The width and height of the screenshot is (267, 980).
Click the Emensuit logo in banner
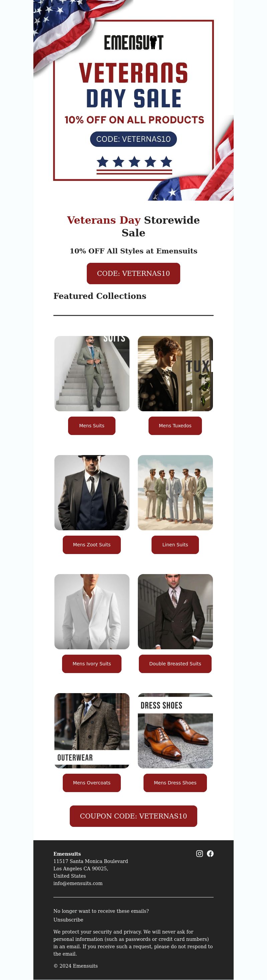pyautogui.click(x=134, y=42)
